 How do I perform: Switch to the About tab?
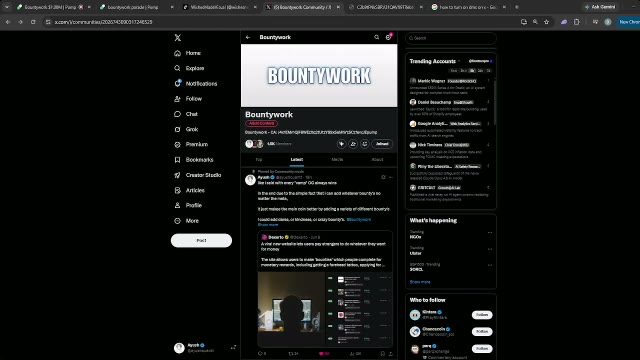(378, 160)
